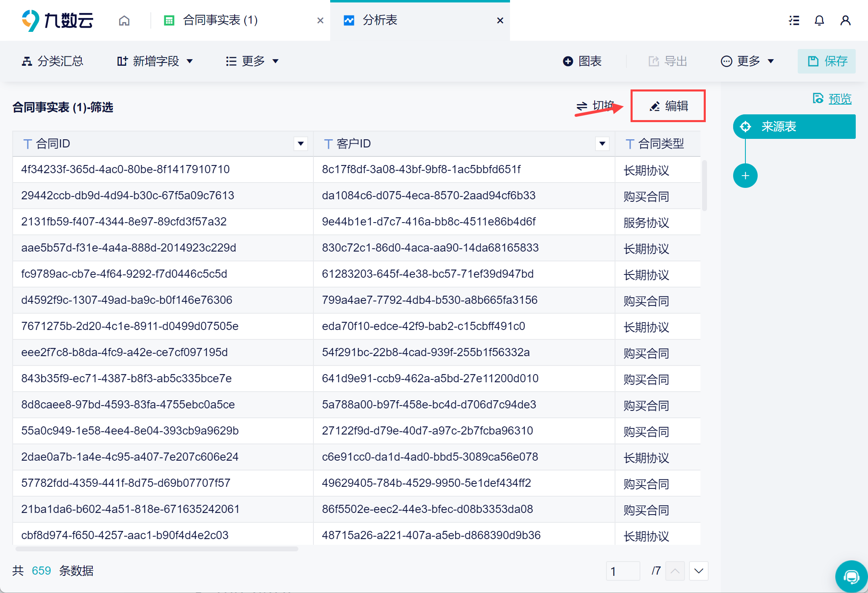Open the task list icon in the header
Image resolution: width=868 pixels, height=593 pixels.
794,20
